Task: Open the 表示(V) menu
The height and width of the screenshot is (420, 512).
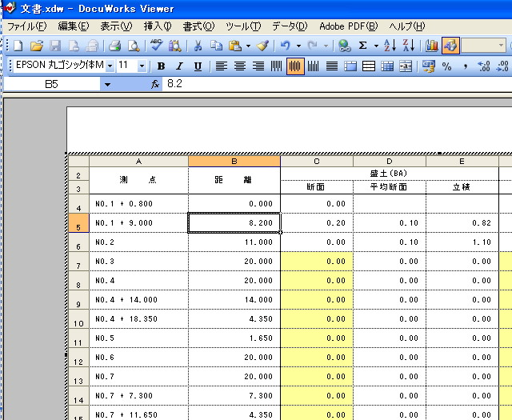Action: 116,26
